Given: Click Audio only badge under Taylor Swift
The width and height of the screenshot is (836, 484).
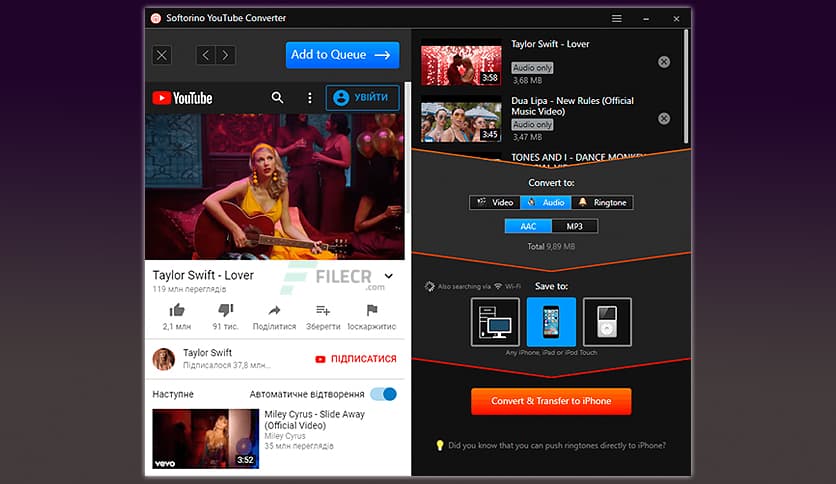Looking at the screenshot, I should pos(532,68).
